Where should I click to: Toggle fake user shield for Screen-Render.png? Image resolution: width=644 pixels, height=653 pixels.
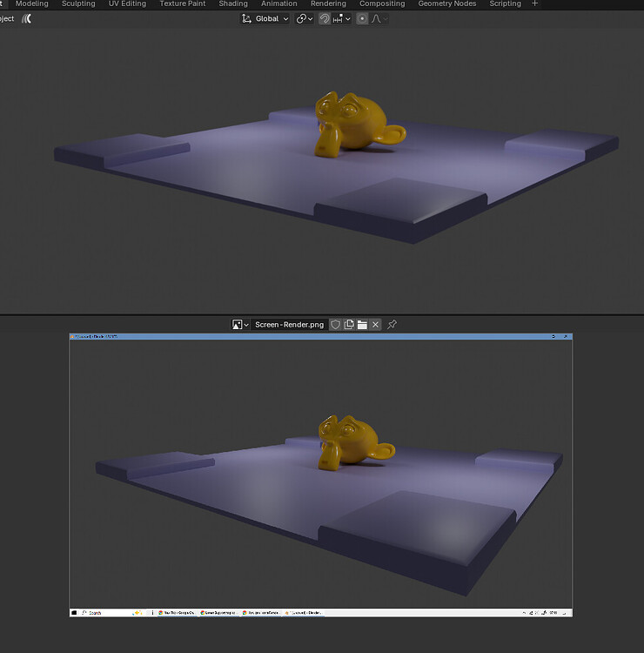tap(336, 325)
